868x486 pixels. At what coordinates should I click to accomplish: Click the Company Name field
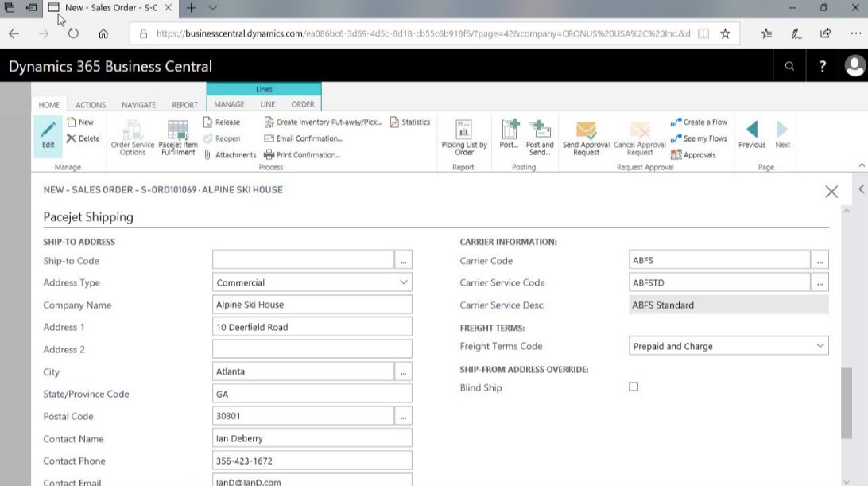pos(312,304)
